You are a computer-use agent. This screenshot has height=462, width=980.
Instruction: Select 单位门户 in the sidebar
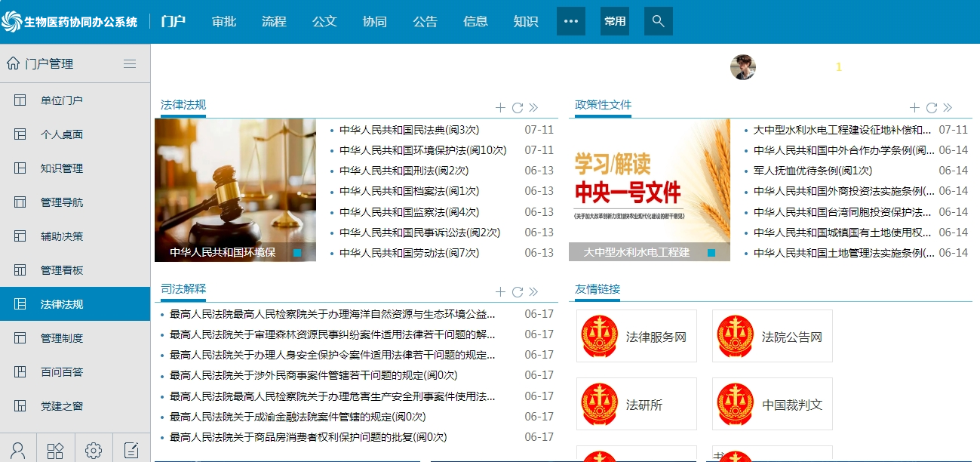(x=75, y=100)
